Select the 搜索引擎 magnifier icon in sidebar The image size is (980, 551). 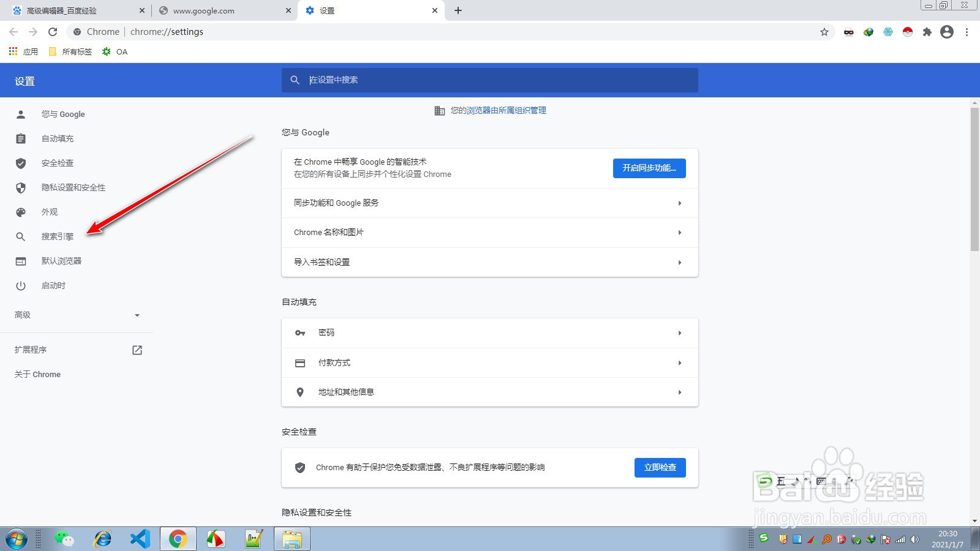coord(21,236)
